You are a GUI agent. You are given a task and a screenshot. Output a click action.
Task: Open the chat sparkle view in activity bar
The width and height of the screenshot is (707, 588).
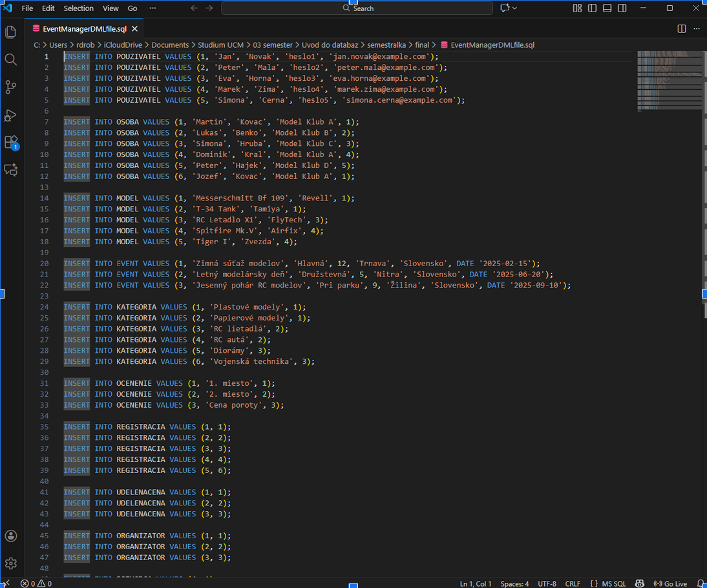click(11, 170)
